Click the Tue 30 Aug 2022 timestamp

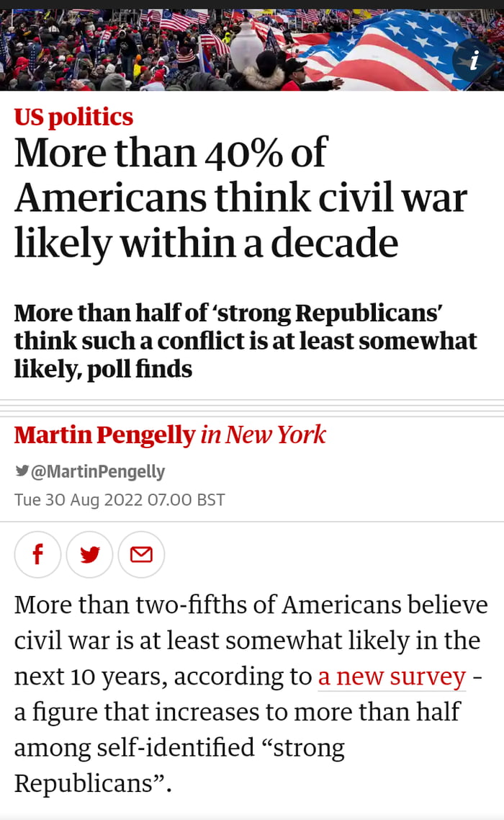point(120,499)
